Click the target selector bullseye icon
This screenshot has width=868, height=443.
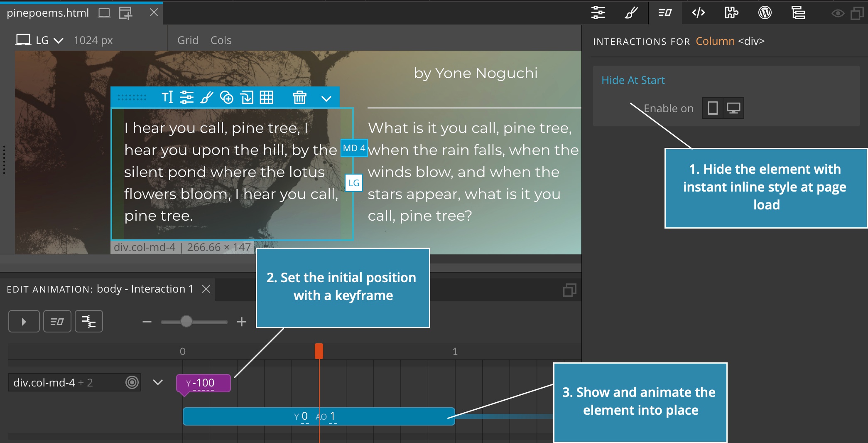click(x=132, y=382)
